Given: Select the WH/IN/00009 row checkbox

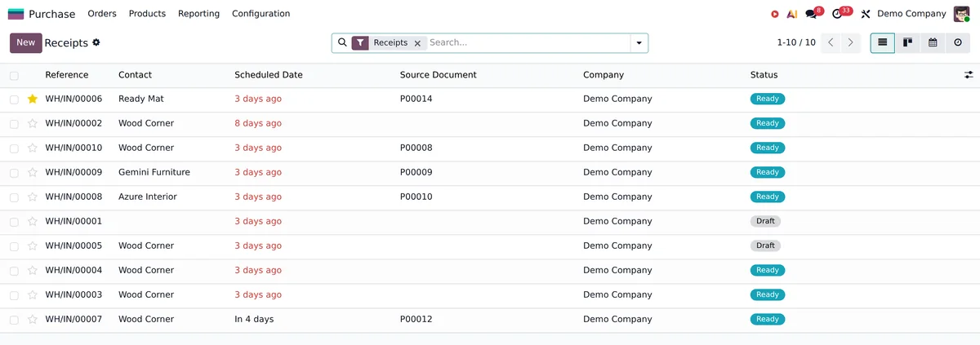Looking at the screenshot, I should point(14,172).
